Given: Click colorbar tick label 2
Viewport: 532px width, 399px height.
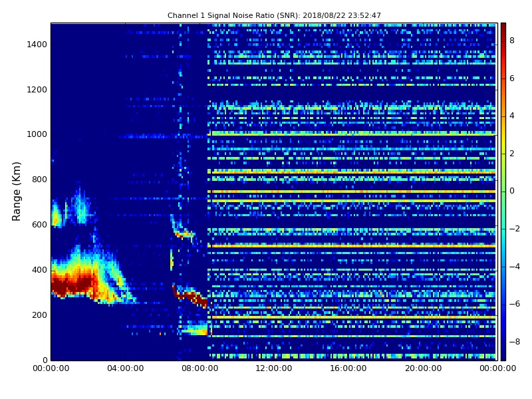Looking at the screenshot, I should tap(512, 154).
